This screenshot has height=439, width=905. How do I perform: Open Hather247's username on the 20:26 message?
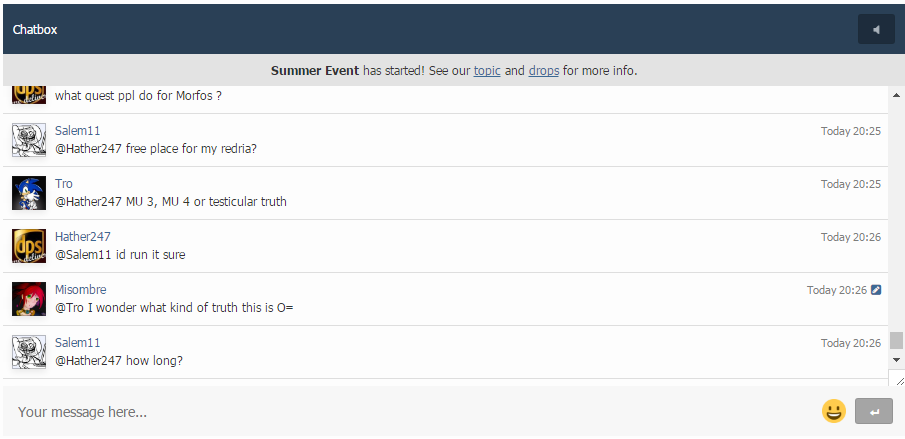pos(83,237)
